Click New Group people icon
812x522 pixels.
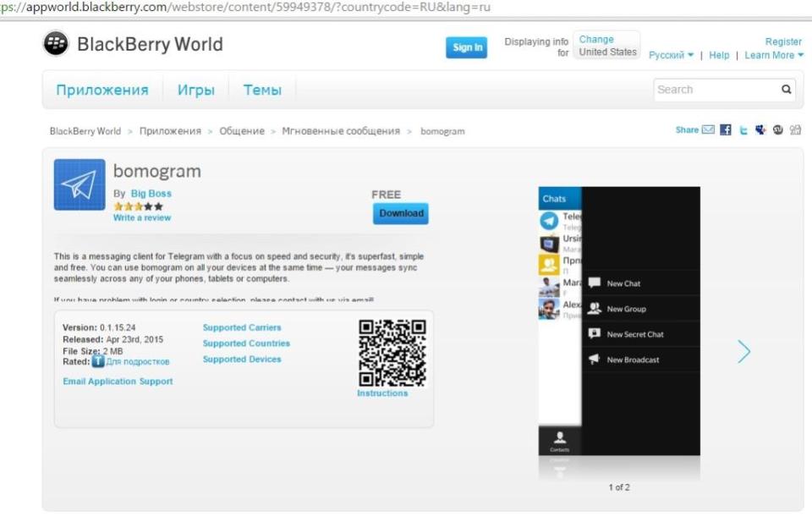pyautogui.click(x=594, y=308)
